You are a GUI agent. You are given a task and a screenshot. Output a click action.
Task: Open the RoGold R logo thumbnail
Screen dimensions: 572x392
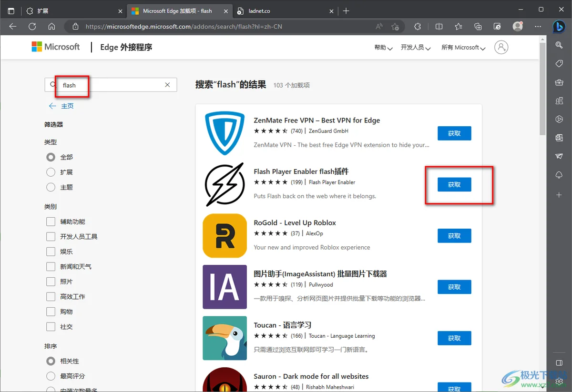coord(225,236)
